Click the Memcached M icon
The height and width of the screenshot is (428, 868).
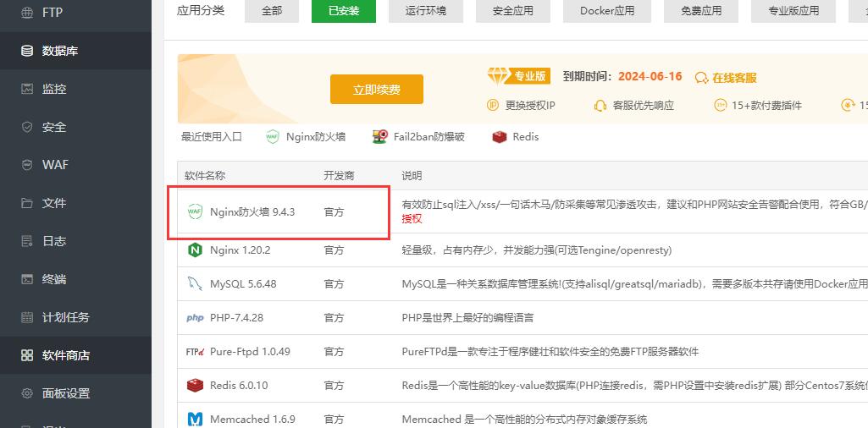(195, 420)
